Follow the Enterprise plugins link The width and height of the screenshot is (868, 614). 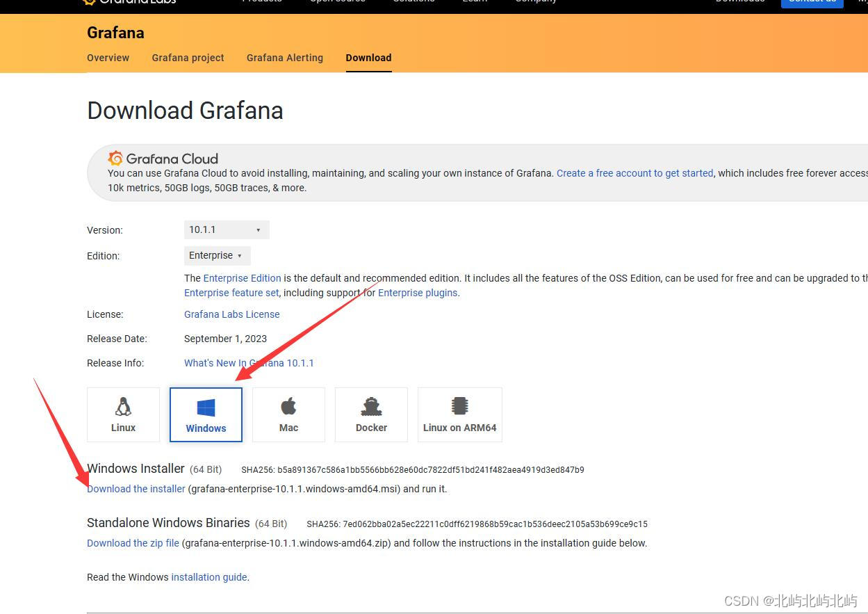pos(418,293)
